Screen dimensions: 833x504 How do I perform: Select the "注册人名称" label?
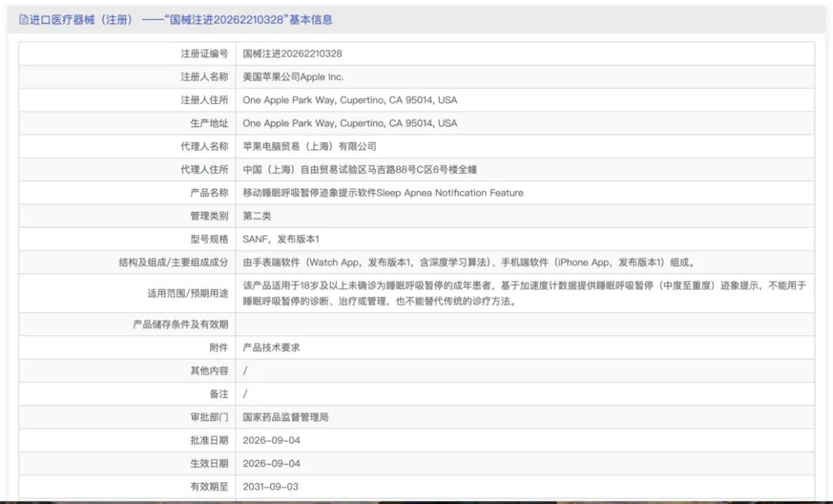[x=204, y=77]
